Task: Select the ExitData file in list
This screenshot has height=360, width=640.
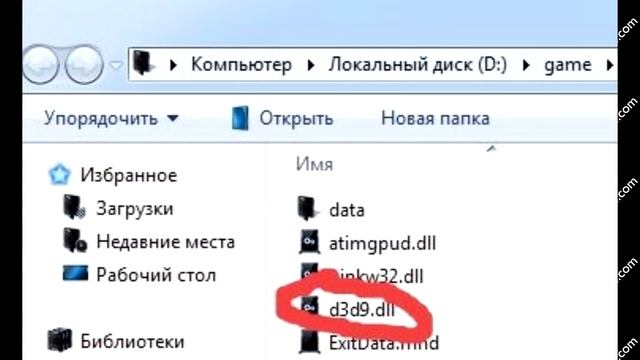Action: (x=384, y=343)
